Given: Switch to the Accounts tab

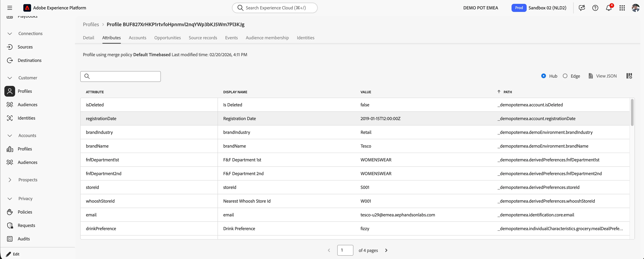Looking at the screenshot, I should (137, 38).
